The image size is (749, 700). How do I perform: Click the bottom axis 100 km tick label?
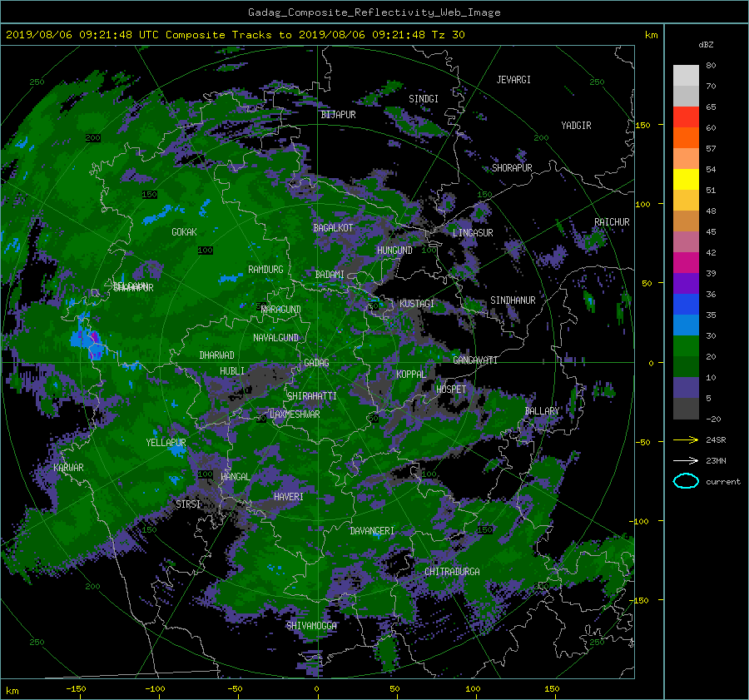pyautogui.click(x=473, y=689)
